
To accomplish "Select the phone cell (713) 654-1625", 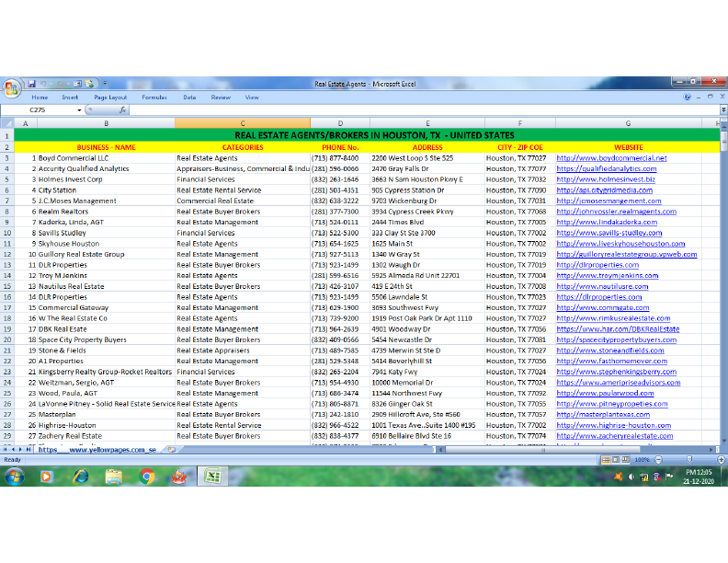I will [340, 244].
